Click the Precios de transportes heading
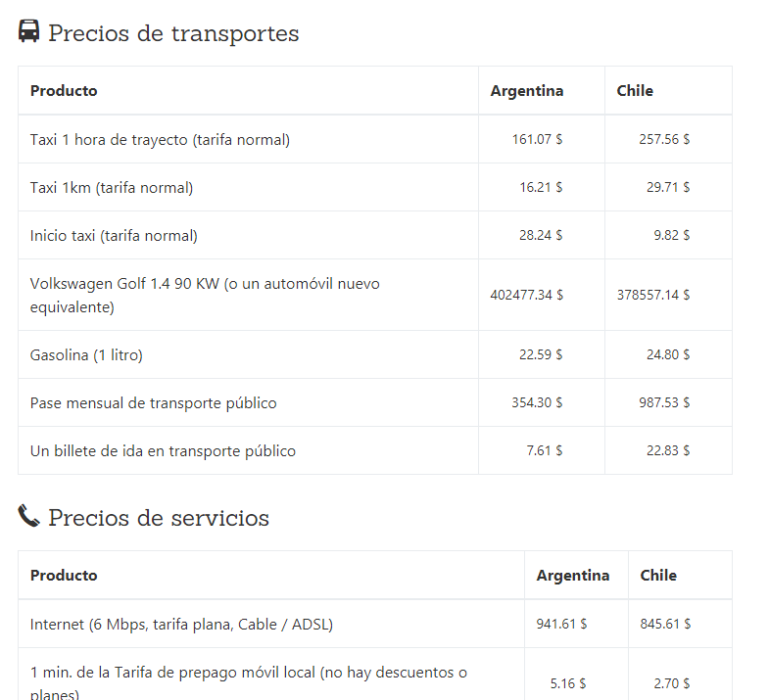 [x=173, y=33]
